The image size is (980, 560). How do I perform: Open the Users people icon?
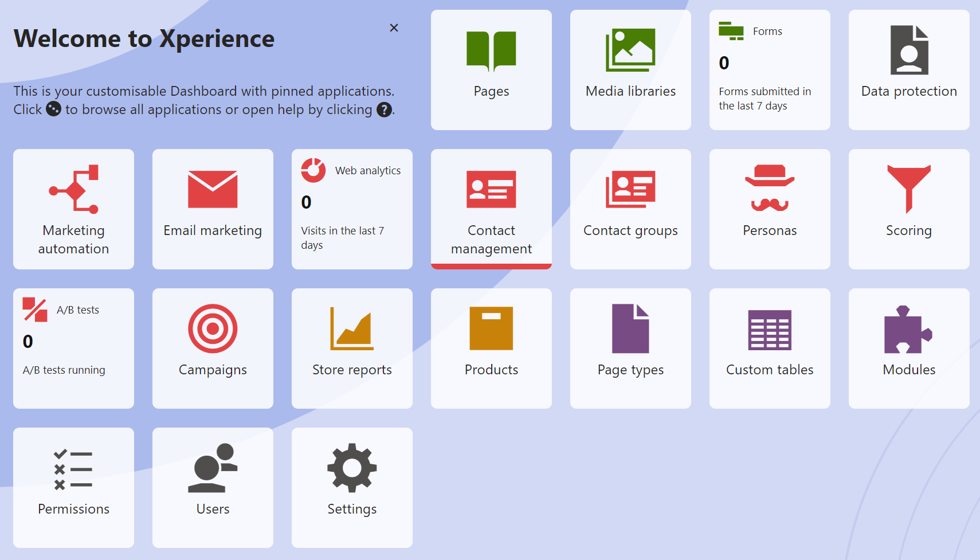click(x=213, y=468)
